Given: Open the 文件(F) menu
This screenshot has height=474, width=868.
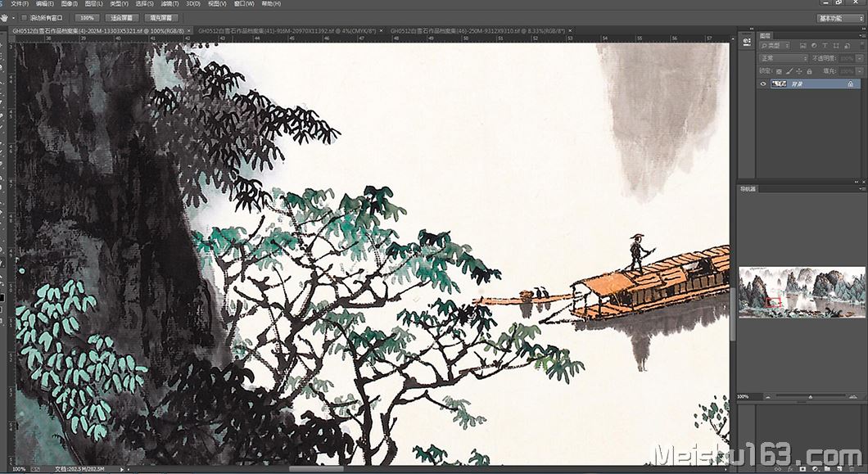Looking at the screenshot, I should (x=20, y=4).
